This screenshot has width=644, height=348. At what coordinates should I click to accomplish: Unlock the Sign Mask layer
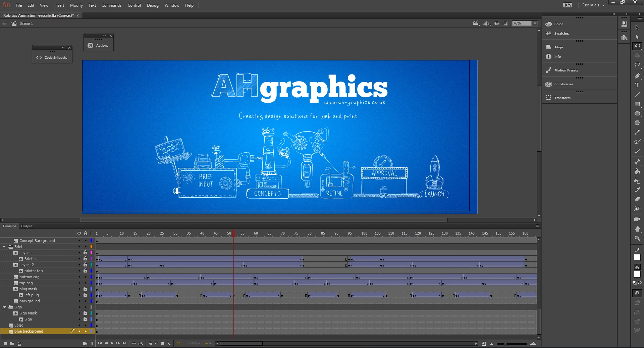85,313
